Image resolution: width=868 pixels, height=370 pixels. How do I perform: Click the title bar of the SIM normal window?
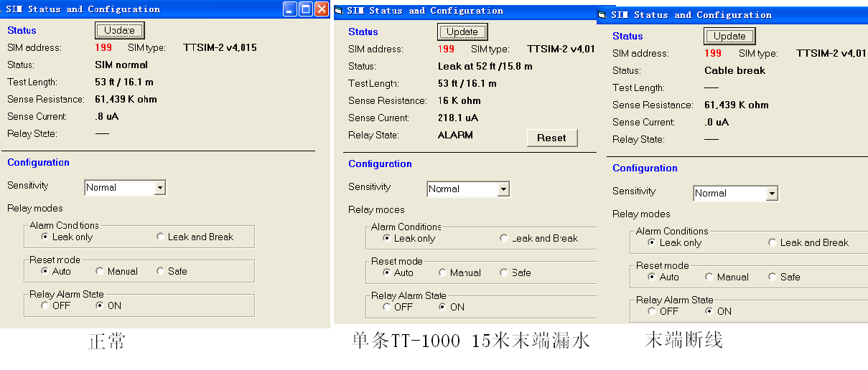click(x=144, y=9)
